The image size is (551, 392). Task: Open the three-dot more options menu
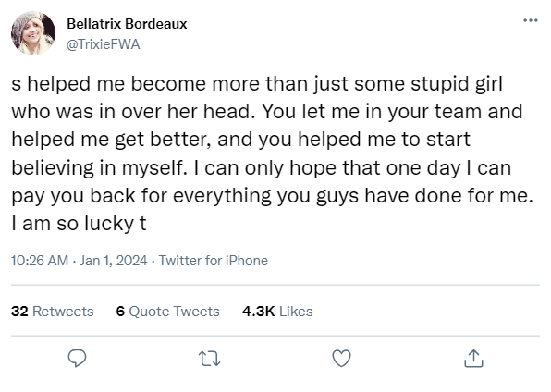(531, 20)
